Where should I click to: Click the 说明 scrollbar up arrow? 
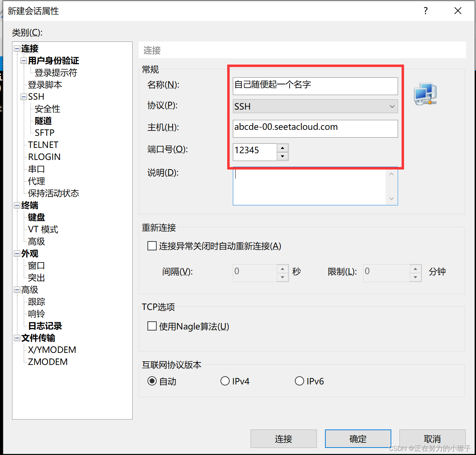[x=392, y=174]
